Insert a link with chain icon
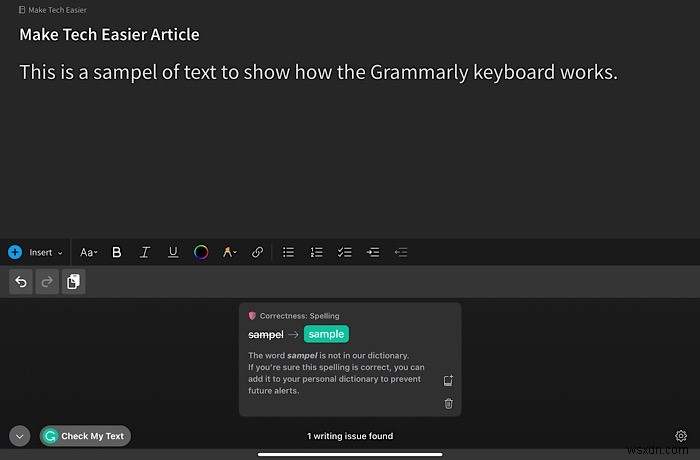 point(257,252)
